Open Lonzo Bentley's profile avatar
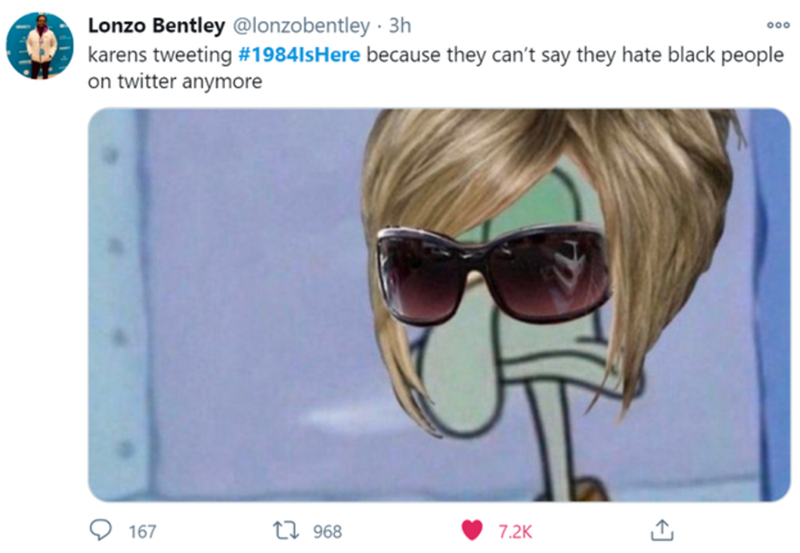This screenshot has width=800, height=553. 40,45
